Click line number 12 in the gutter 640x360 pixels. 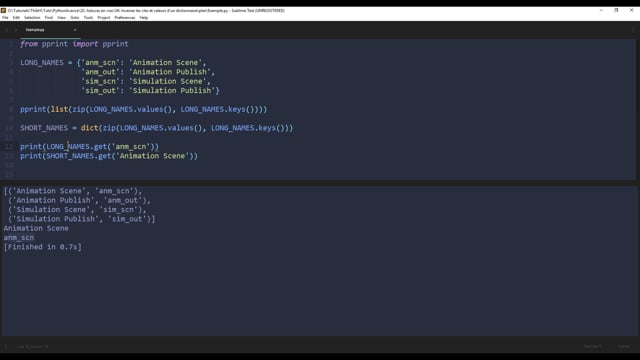(x=9, y=147)
